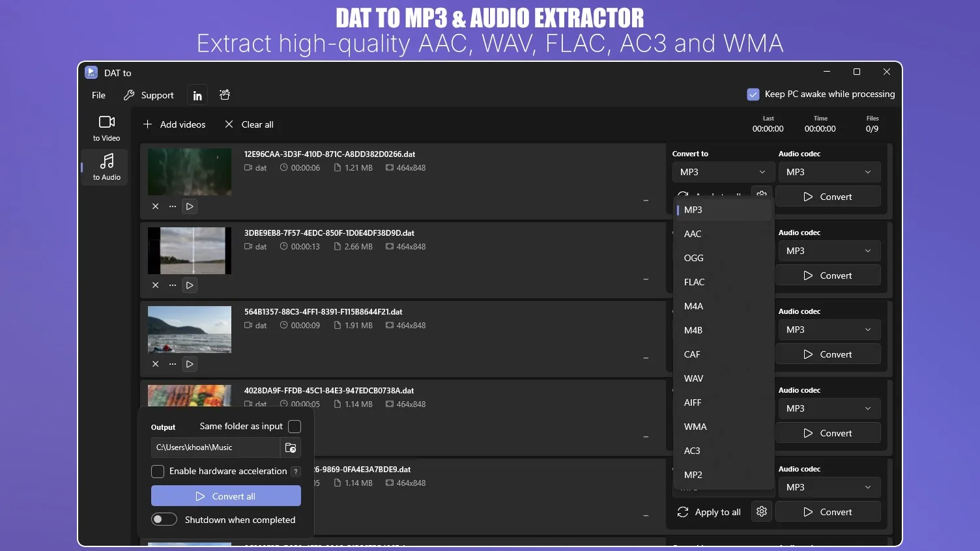Collapse 12E96CAA item with minus icon
The image size is (980, 551).
(x=646, y=201)
